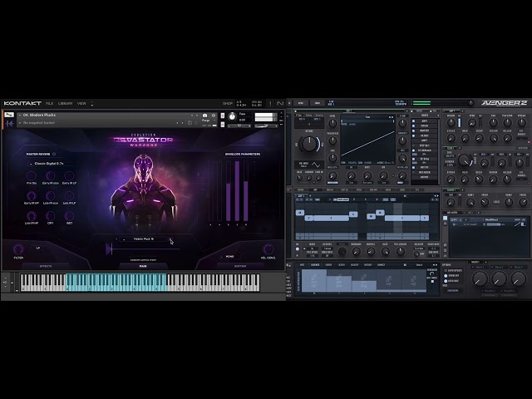The width and height of the screenshot is (532, 399).
Task: Click the tallest Envelope Parameters bar
Action: click(237, 191)
